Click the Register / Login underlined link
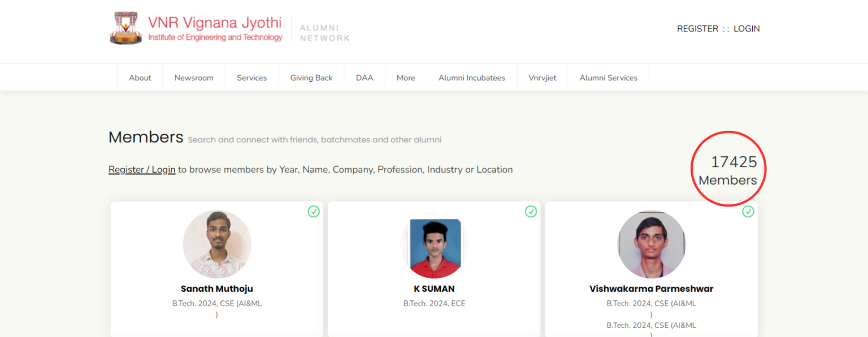 click(141, 169)
